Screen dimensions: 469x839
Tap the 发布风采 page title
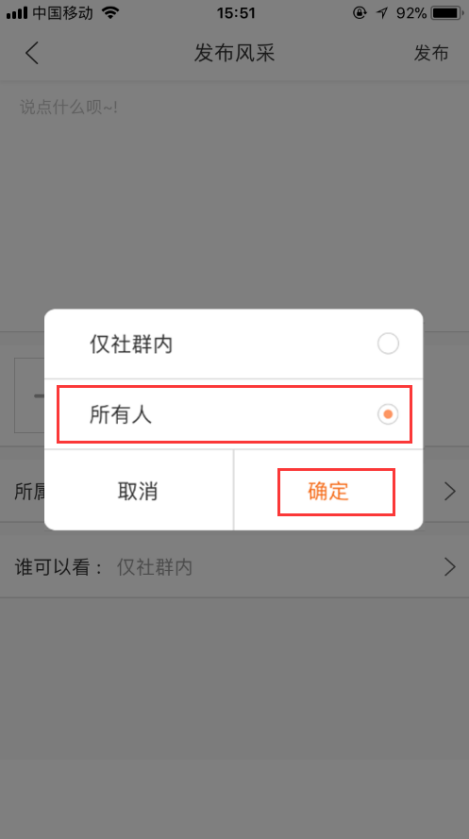(x=234, y=54)
